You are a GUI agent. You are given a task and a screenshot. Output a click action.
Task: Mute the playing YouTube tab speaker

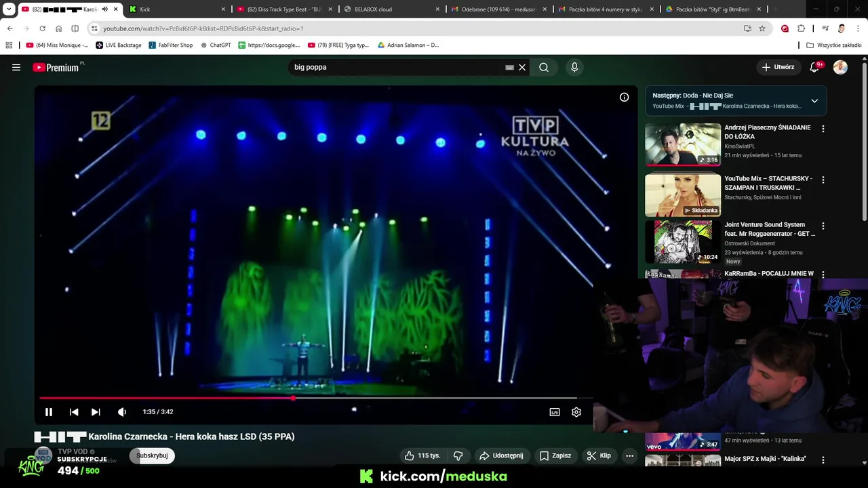(x=104, y=9)
